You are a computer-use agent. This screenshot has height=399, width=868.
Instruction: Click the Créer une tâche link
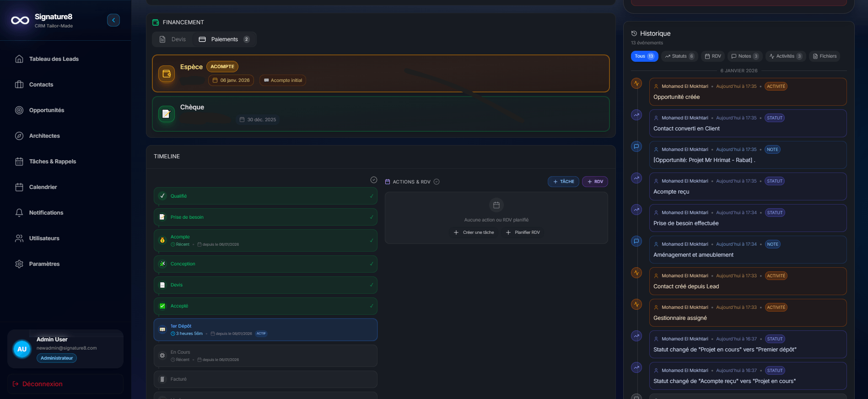pyautogui.click(x=474, y=232)
